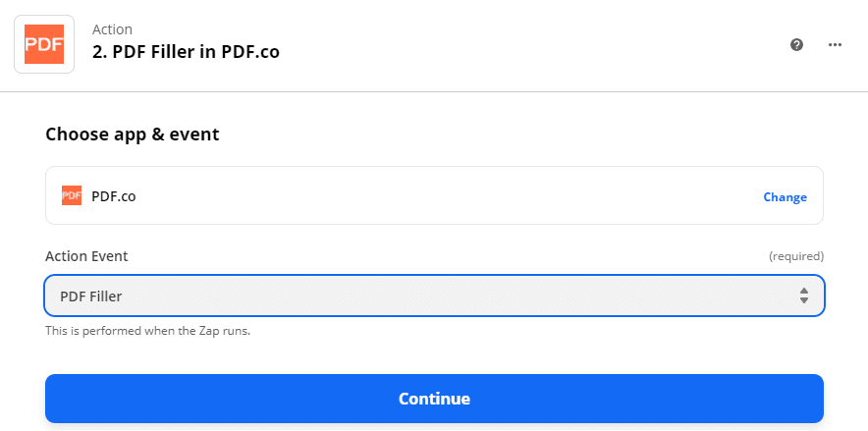This screenshot has height=431, width=868.
Task: Open the three-dot more options menu
Action: 836,44
